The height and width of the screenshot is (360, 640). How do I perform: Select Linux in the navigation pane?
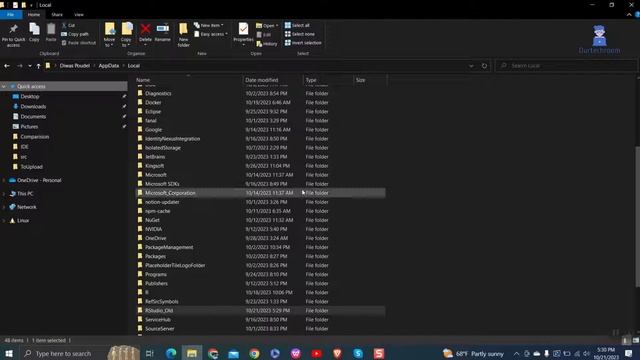(23, 221)
